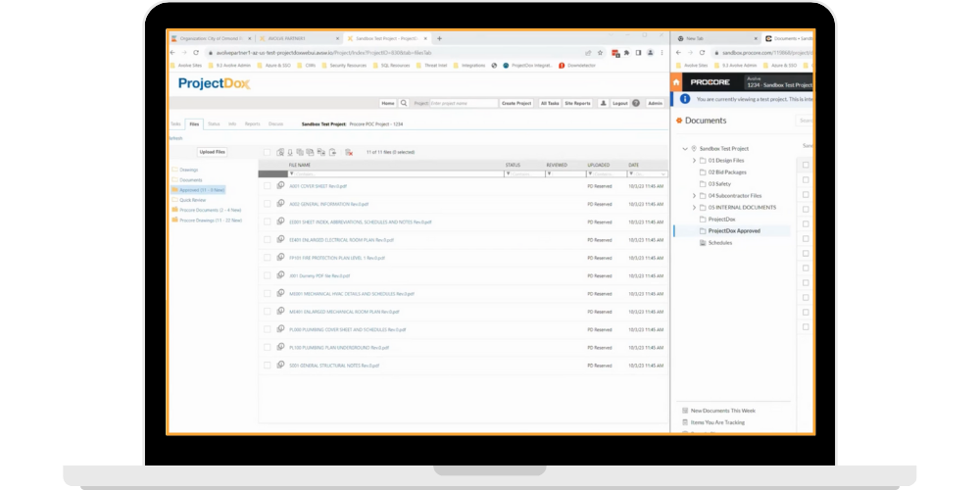
Task: Open the Reports tab
Action: pyautogui.click(x=252, y=124)
